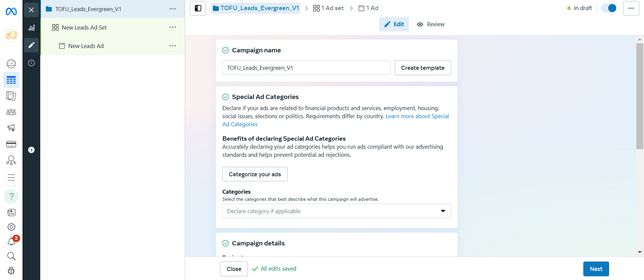
Task: Open Learn more about Special Ad Categories link
Action: click(x=335, y=120)
